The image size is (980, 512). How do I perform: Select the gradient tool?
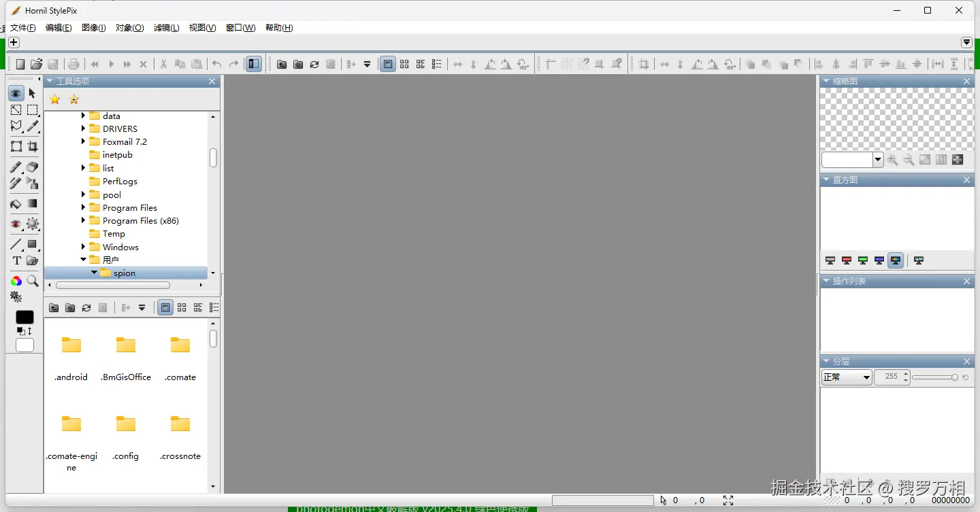tap(32, 203)
